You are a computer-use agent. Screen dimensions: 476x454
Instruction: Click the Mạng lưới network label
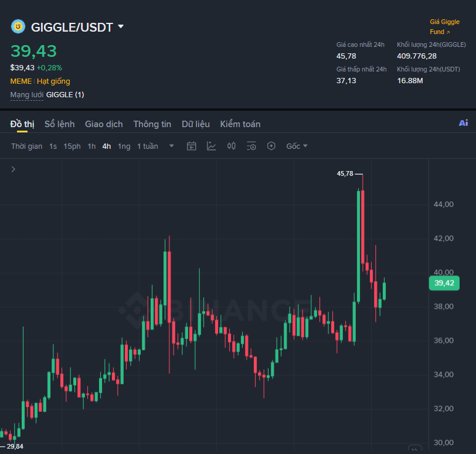[27, 95]
